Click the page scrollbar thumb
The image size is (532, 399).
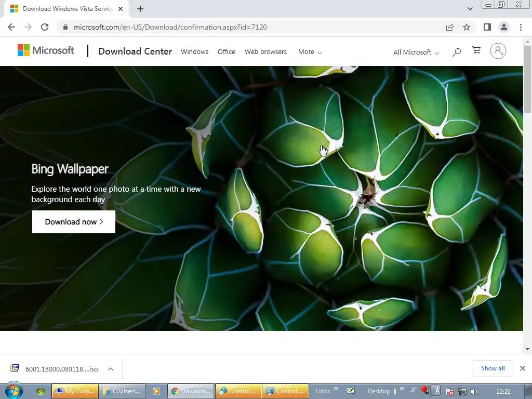click(x=527, y=79)
